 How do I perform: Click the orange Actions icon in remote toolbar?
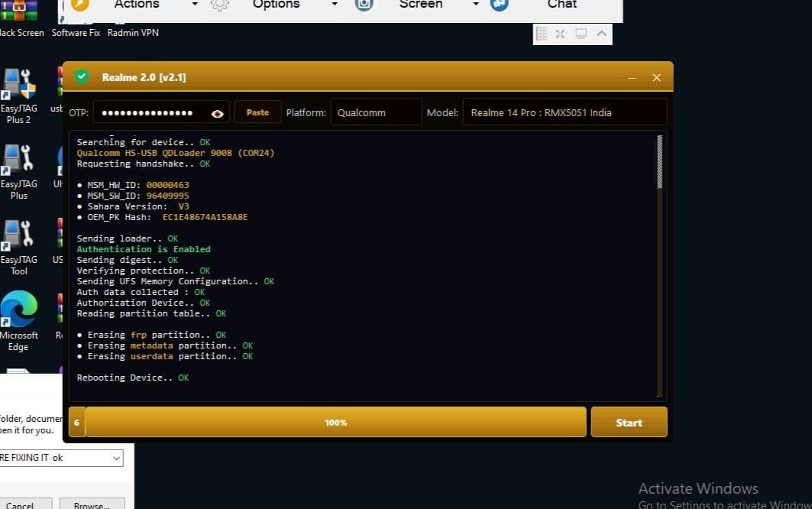tap(79, 5)
